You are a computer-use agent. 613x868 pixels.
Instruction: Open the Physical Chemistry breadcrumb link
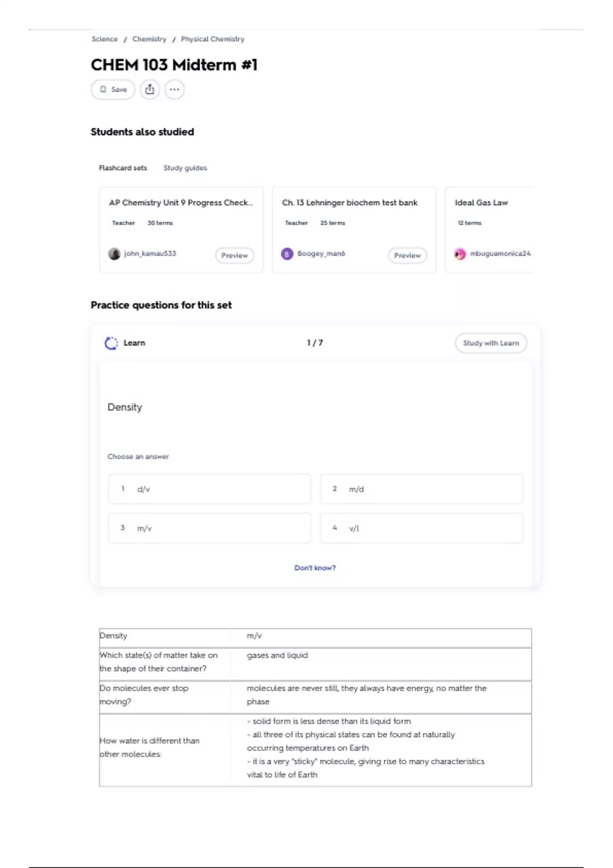point(213,39)
